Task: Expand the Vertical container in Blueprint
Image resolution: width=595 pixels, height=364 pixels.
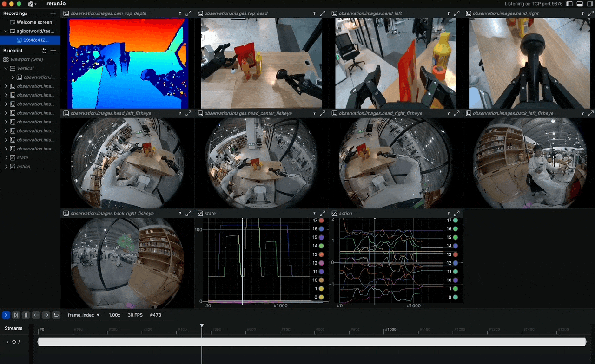Action: (5, 68)
